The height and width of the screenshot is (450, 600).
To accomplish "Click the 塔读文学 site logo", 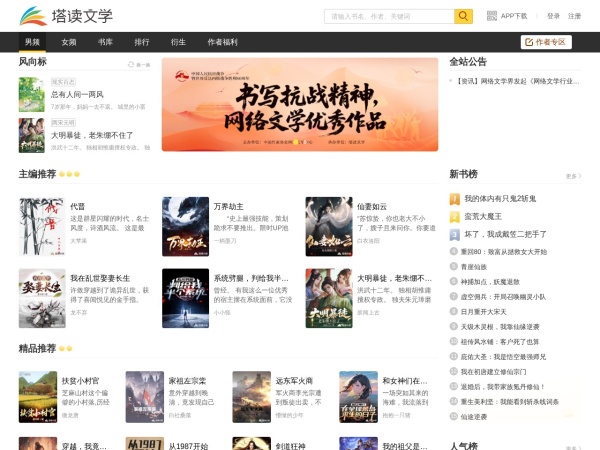I will pos(66,16).
